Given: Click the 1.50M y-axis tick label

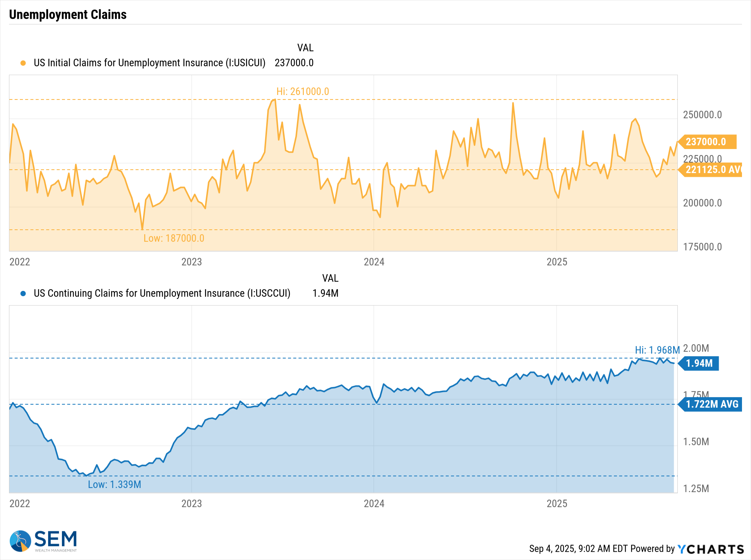Looking at the screenshot, I should 696,442.
